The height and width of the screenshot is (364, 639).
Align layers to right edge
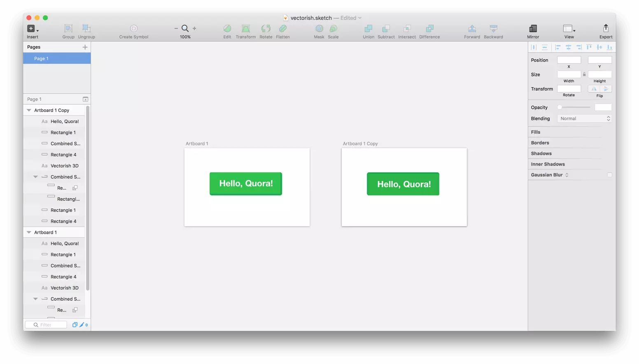(579, 47)
